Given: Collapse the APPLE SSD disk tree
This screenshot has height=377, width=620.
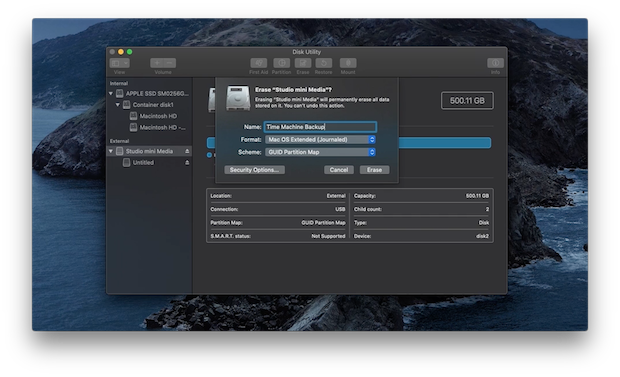Looking at the screenshot, I should point(111,94).
